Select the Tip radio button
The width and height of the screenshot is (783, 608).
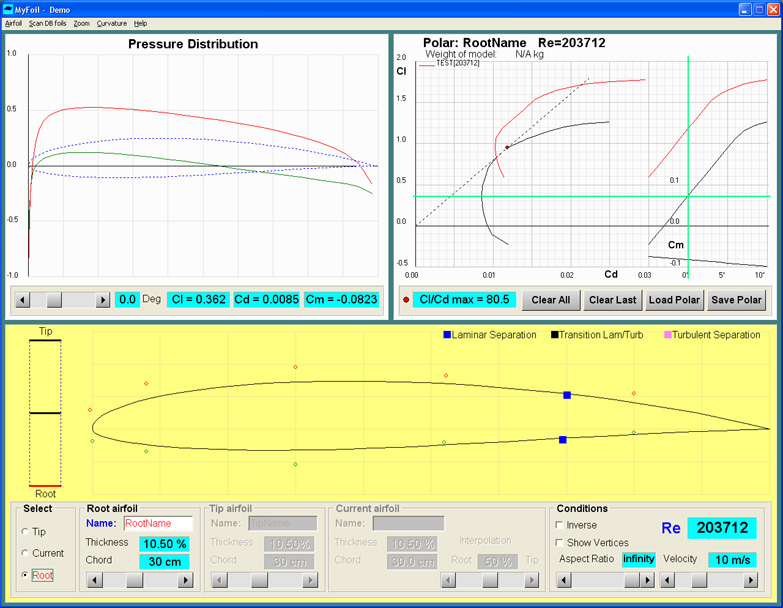(25, 532)
